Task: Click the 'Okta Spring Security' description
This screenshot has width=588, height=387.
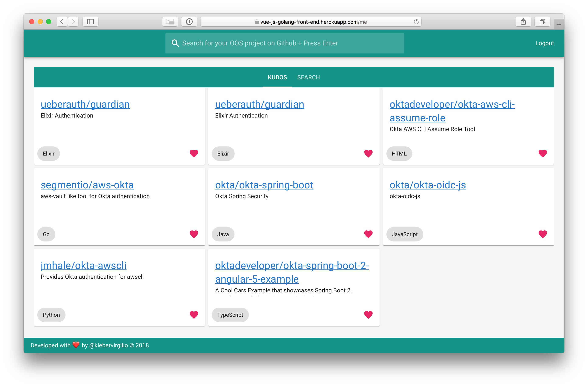Action: click(242, 196)
